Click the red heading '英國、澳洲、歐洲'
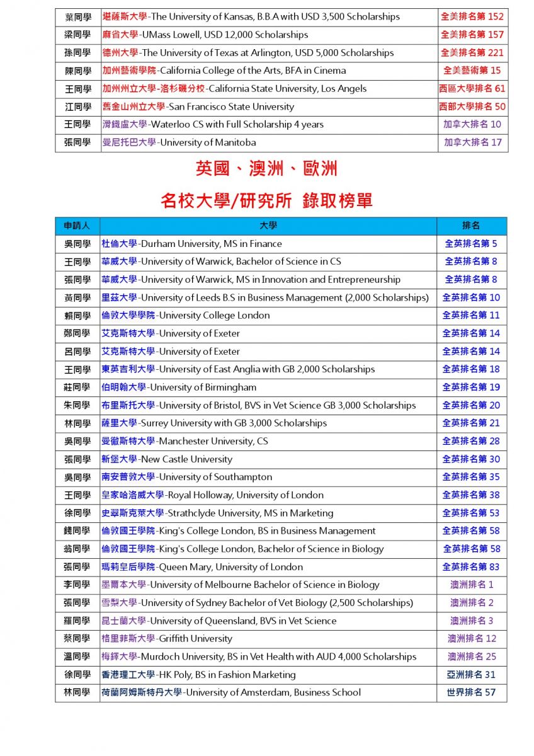The image size is (534, 756). pos(267,169)
